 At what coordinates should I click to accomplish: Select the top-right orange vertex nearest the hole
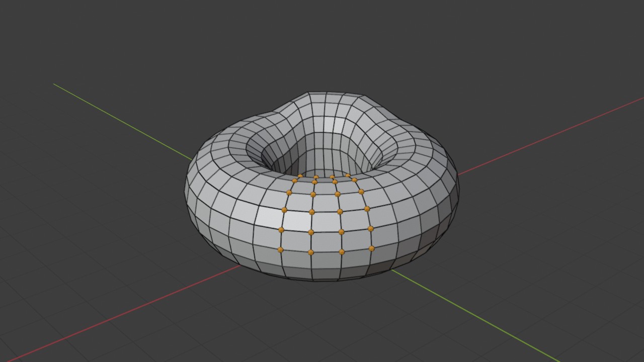[348, 175]
